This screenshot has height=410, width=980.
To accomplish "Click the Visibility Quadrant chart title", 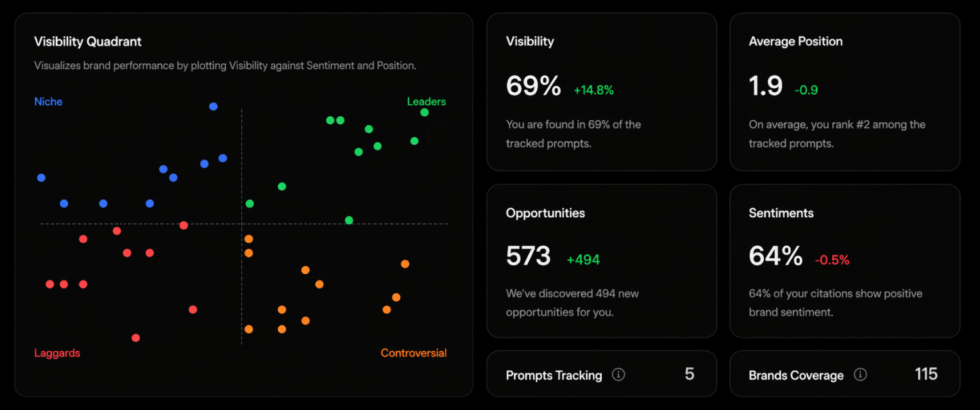I will pyautogui.click(x=87, y=42).
